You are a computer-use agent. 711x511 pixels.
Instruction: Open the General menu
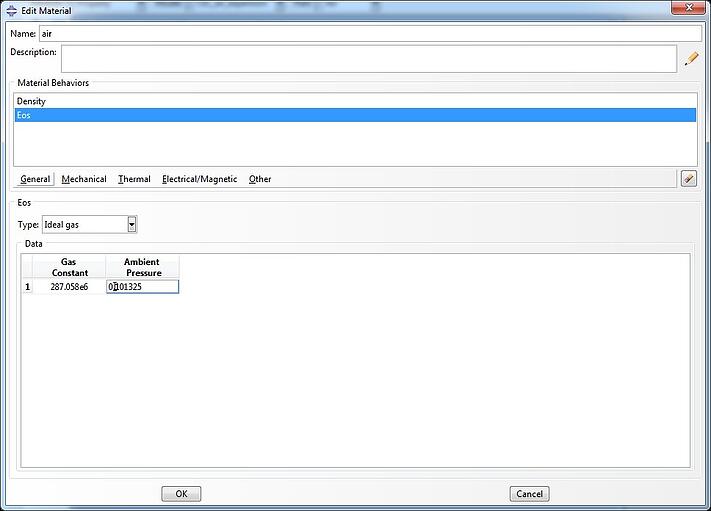35,179
